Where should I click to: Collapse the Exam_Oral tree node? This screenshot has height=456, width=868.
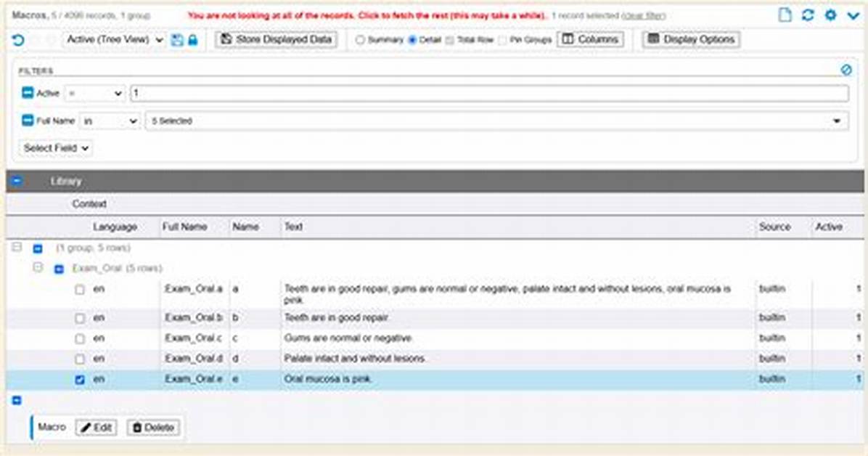coord(38,268)
